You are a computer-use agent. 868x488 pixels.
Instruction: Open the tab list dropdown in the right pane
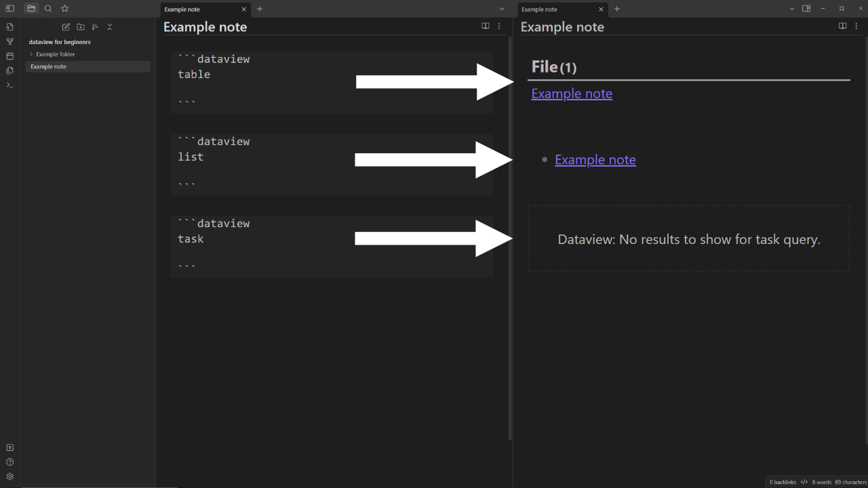coord(791,9)
